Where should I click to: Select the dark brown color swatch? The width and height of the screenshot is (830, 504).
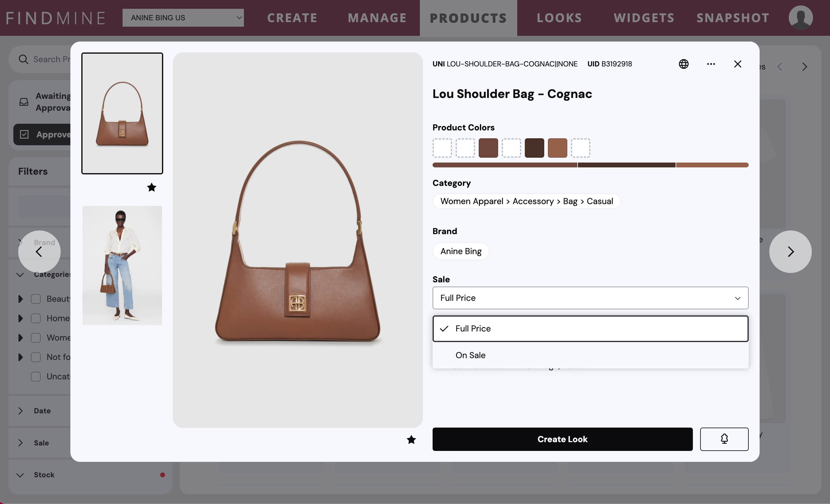(x=534, y=148)
